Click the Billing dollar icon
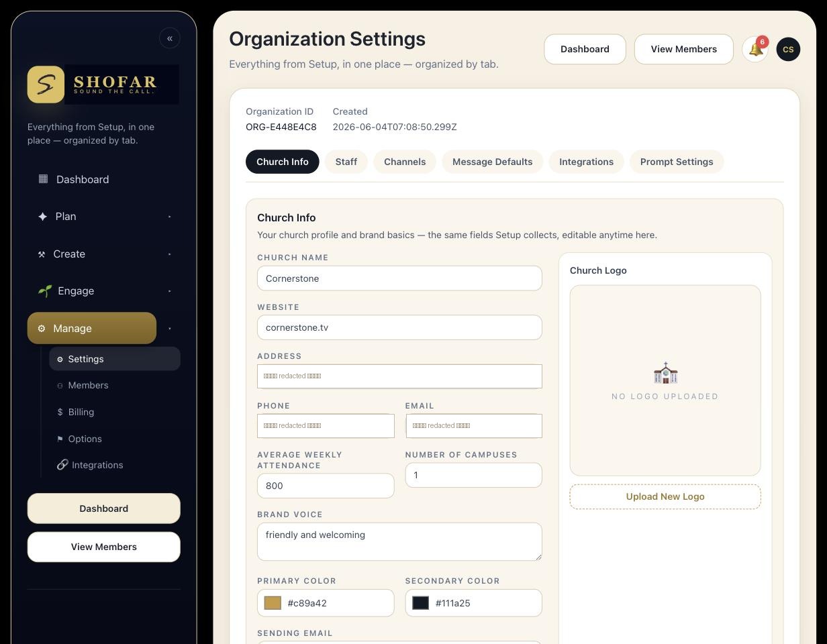The image size is (827, 644). tap(60, 412)
